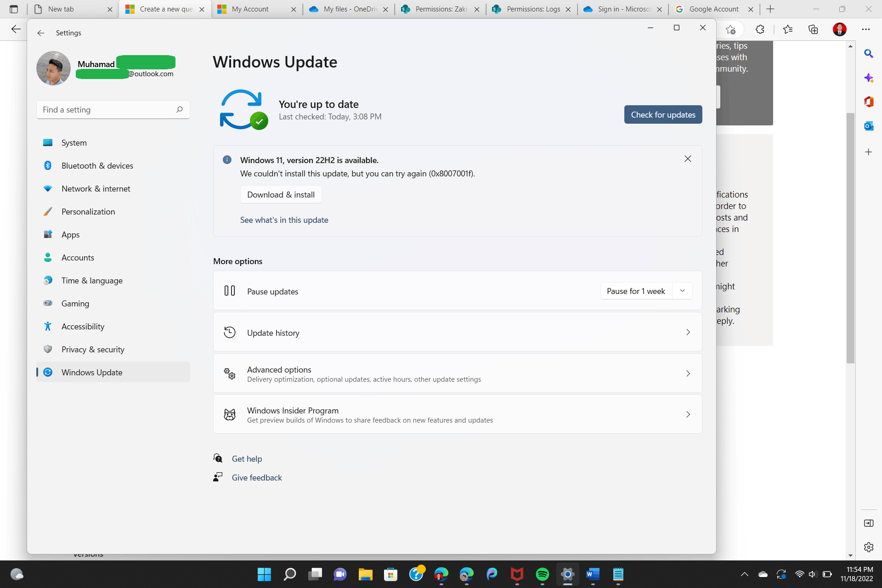The image size is (882, 588).
Task: Open Get help link
Action: pyautogui.click(x=247, y=458)
